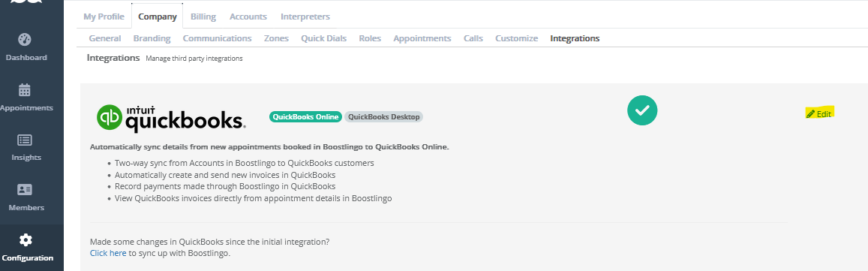Screen dimensions: 868x271
Task: Open Members contact card icon
Action: click(x=25, y=189)
